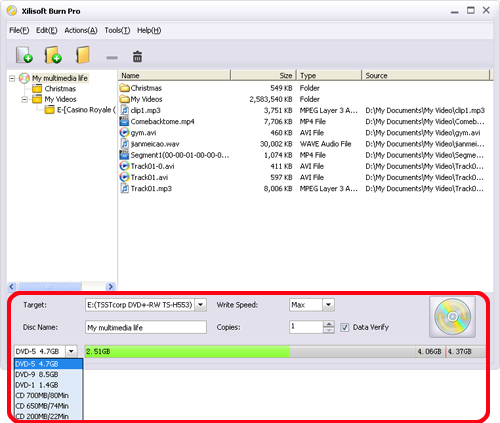Decrease the Copies count with down arrow
The height and width of the screenshot is (423, 500).
[329, 330]
